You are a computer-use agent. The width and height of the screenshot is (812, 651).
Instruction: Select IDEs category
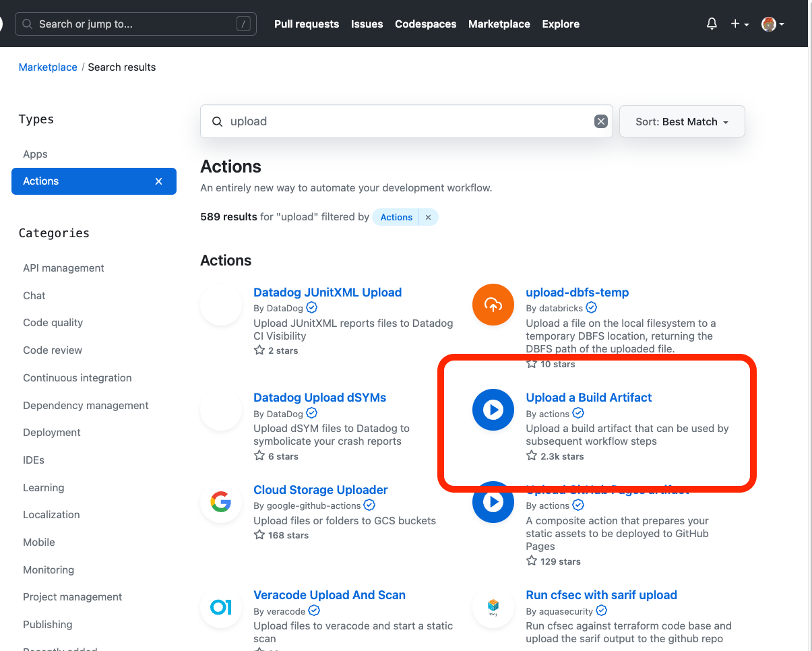point(34,460)
